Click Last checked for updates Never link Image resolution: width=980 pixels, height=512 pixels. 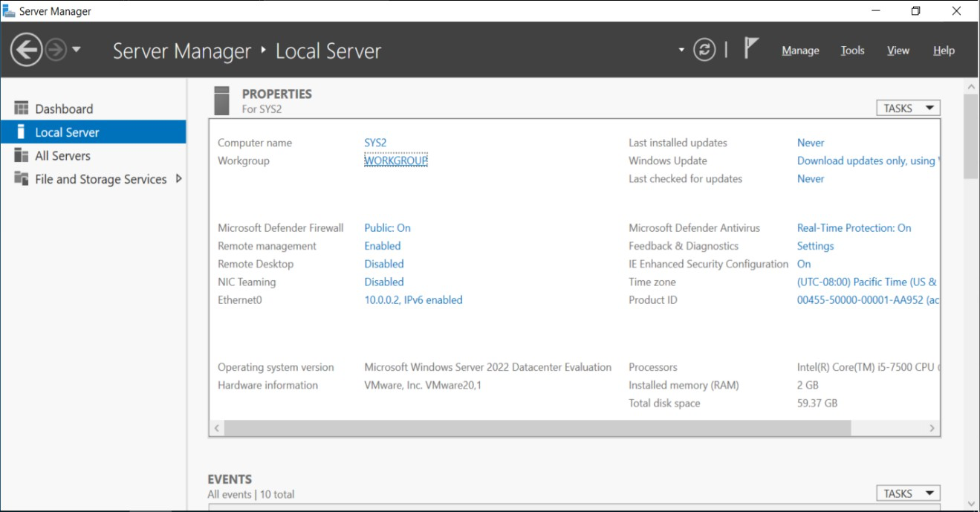point(811,178)
